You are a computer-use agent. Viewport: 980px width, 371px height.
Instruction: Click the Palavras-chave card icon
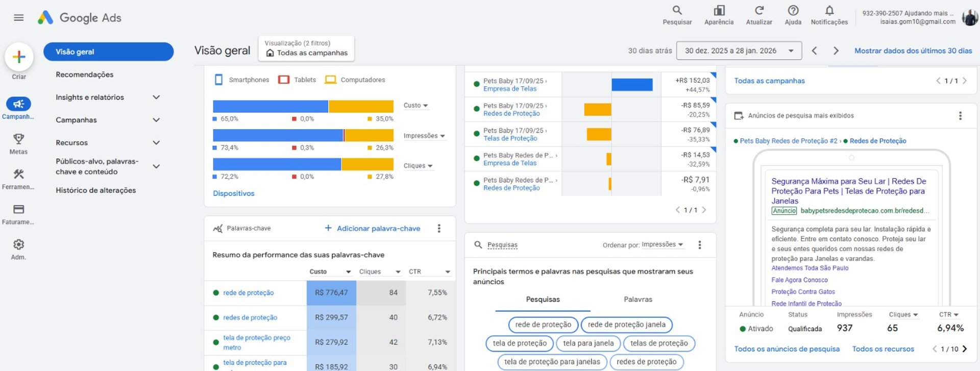click(x=218, y=229)
